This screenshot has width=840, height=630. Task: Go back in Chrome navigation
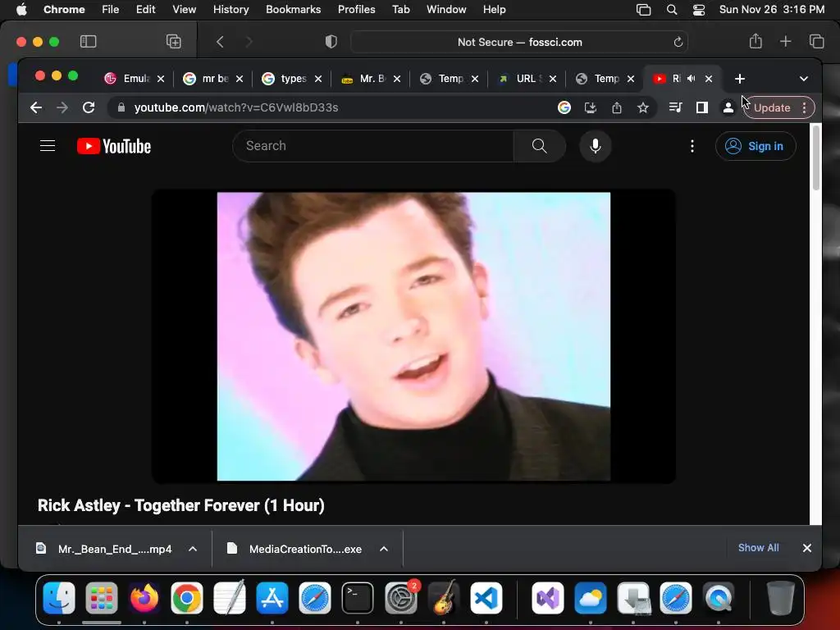click(x=36, y=107)
